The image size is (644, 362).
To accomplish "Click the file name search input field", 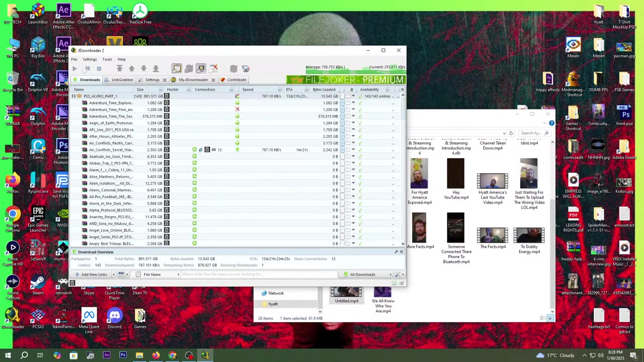I will tap(259, 275).
